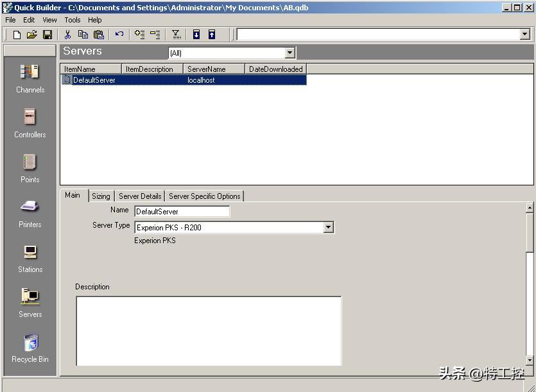Open the Channels section in the sidebar

click(30, 79)
